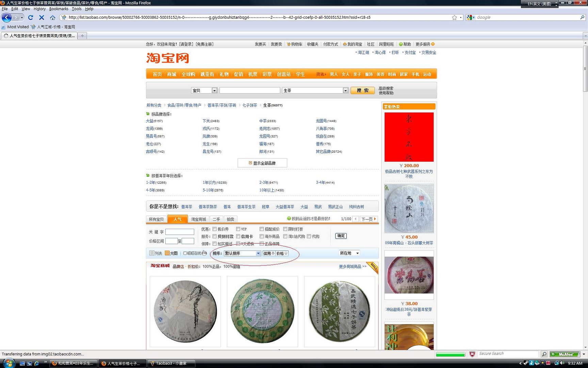Click the Taobao 淘宝网 logo
Screen dimensions: 588x368
[x=167, y=58]
